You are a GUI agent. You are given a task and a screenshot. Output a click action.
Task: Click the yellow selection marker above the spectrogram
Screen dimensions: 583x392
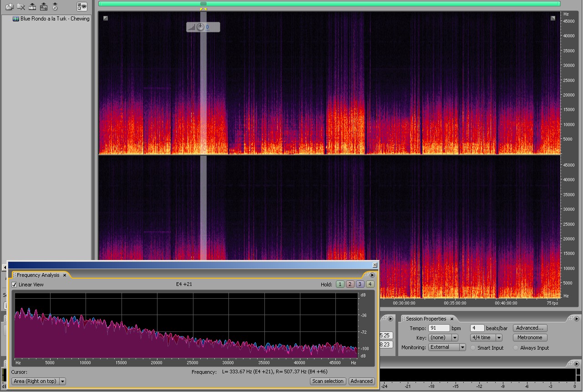click(203, 9)
